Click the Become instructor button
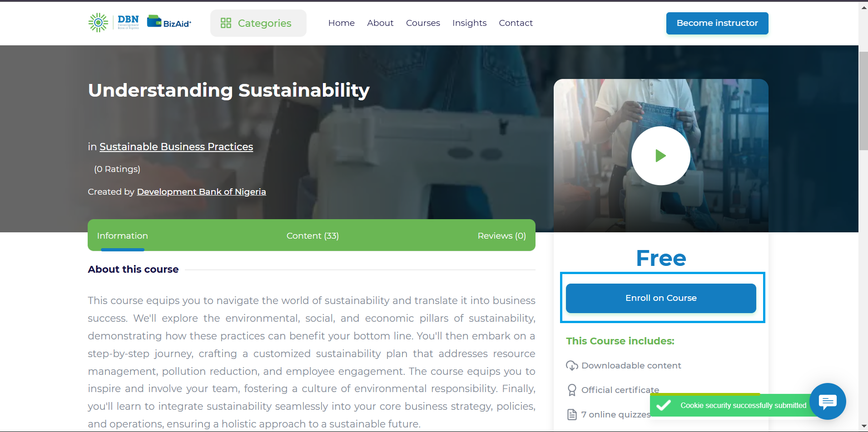The height and width of the screenshot is (432, 868). pyautogui.click(x=717, y=23)
